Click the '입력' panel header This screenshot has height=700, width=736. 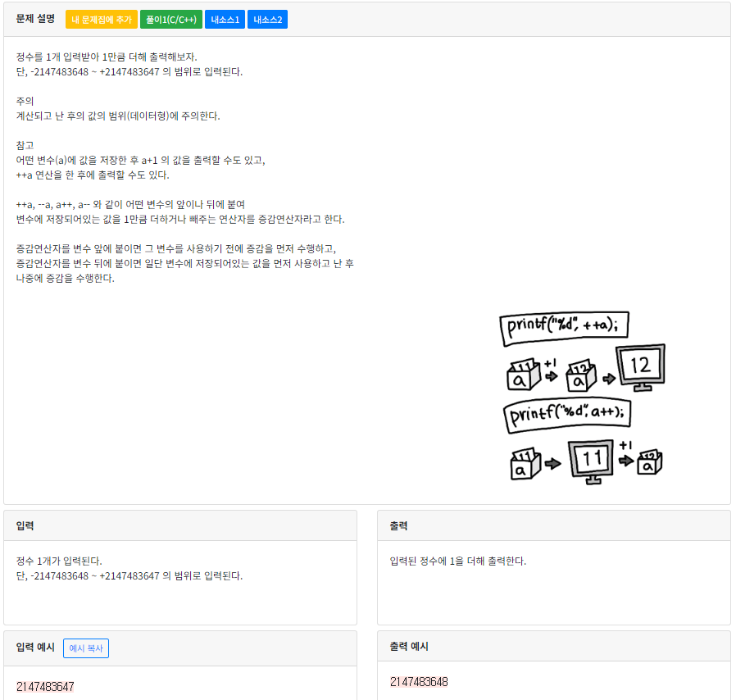pos(23,525)
